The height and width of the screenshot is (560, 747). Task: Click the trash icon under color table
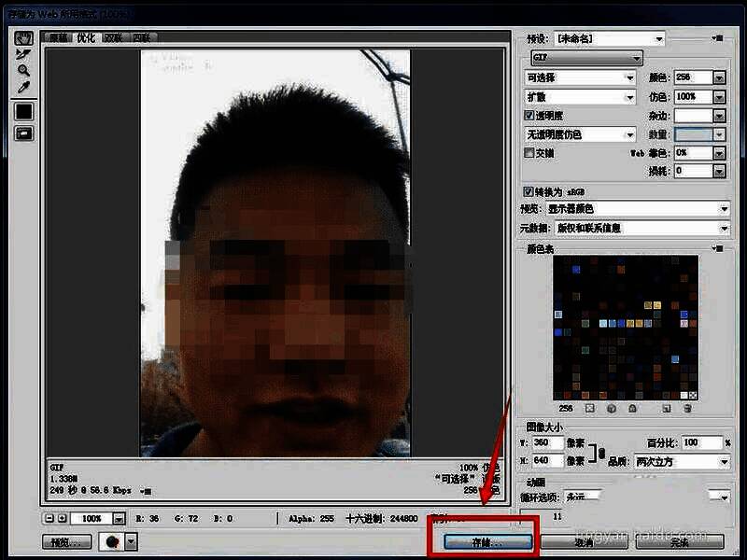(687, 408)
